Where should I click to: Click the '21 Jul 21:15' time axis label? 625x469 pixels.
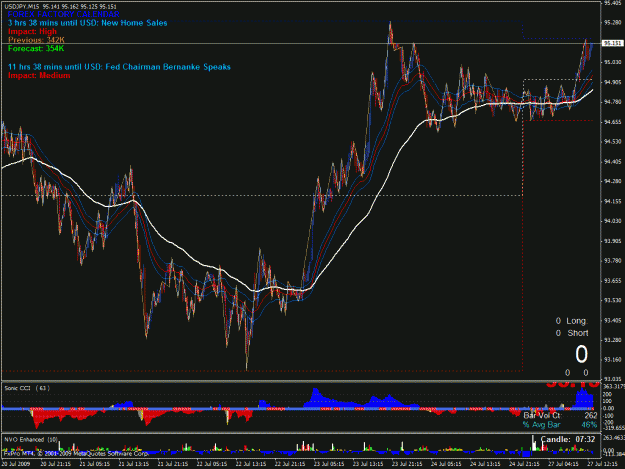point(173,464)
